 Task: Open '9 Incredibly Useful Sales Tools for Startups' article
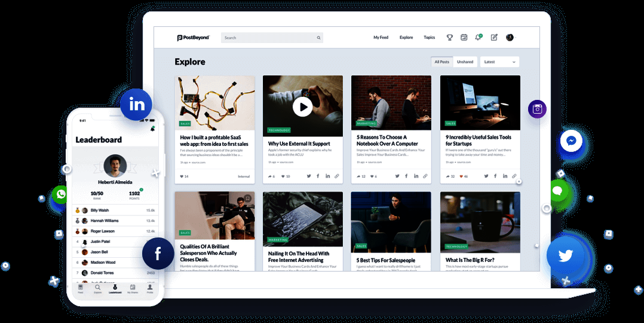479,141
